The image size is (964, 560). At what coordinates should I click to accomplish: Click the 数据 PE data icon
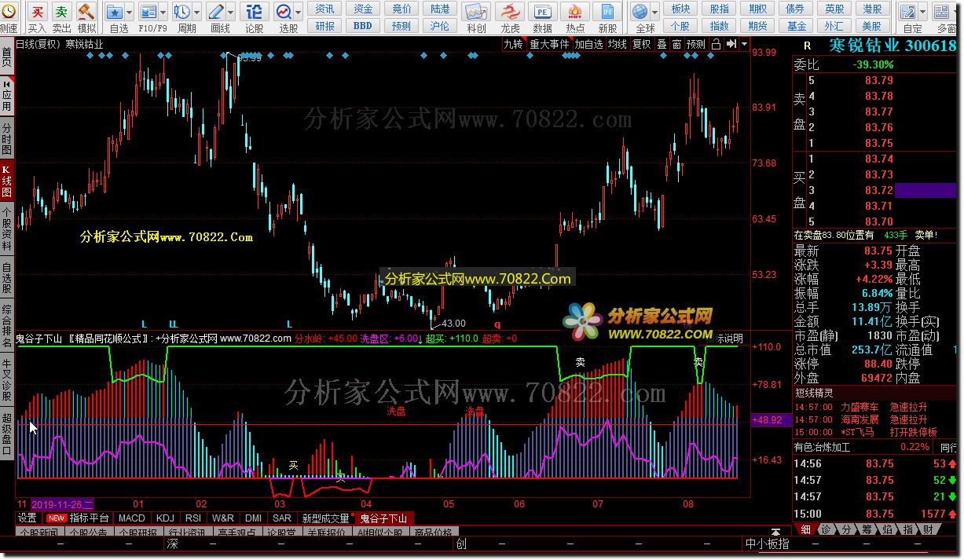(542, 13)
